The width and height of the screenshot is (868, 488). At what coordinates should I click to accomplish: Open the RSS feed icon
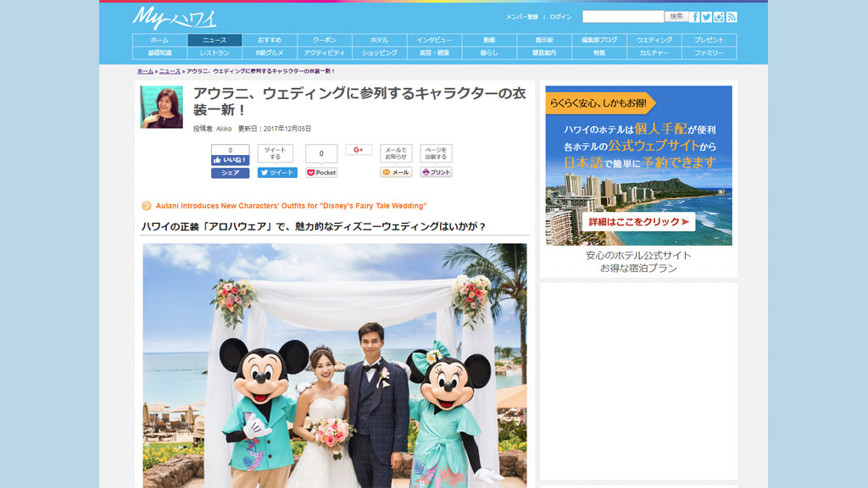pos(732,17)
